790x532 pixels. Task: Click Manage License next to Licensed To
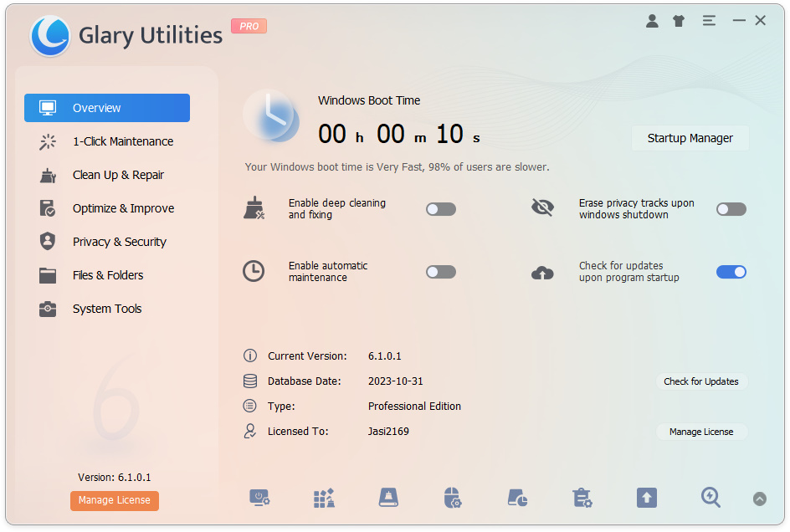[x=700, y=432]
